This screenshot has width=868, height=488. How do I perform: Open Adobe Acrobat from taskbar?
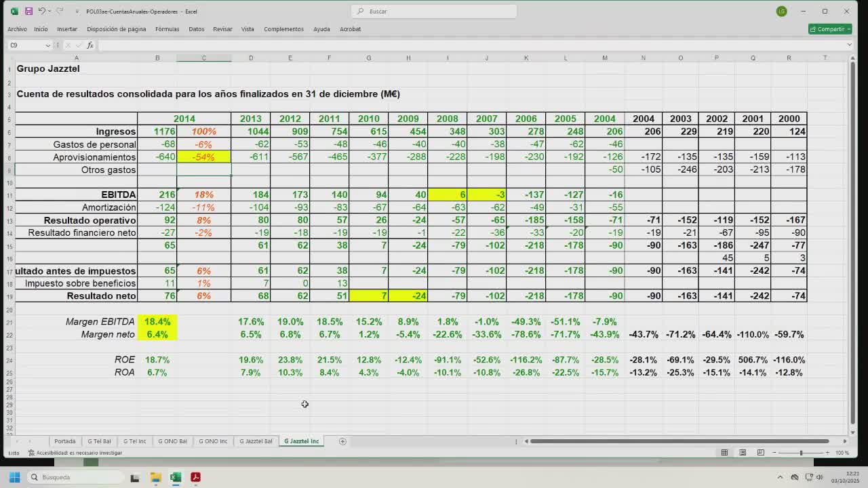pos(195,477)
